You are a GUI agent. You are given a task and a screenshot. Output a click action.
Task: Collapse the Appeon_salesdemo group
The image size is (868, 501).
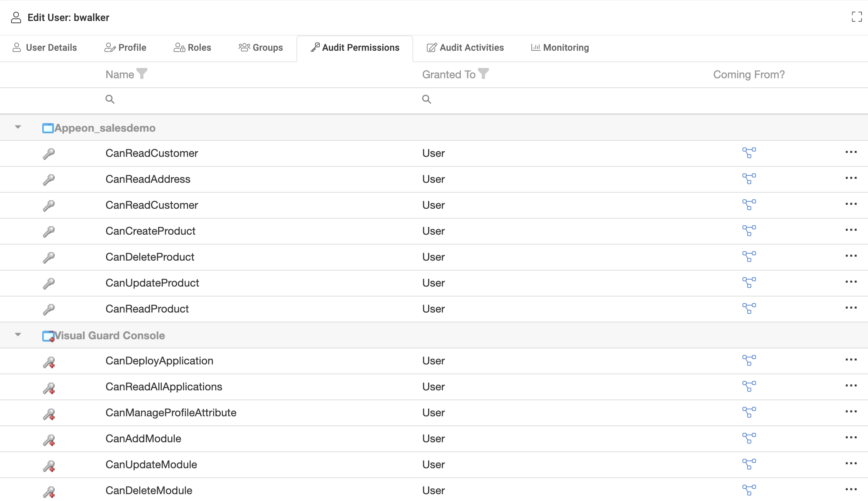18,127
